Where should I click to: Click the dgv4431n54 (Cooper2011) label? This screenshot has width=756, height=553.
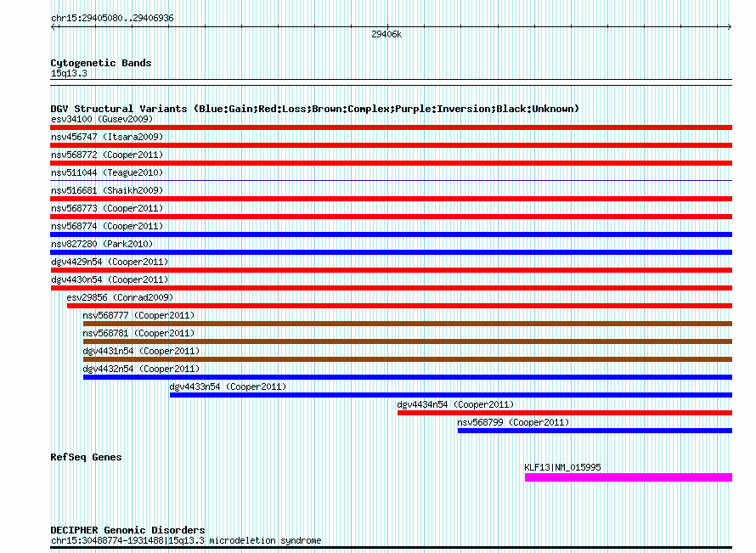click(x=141, y=351)
